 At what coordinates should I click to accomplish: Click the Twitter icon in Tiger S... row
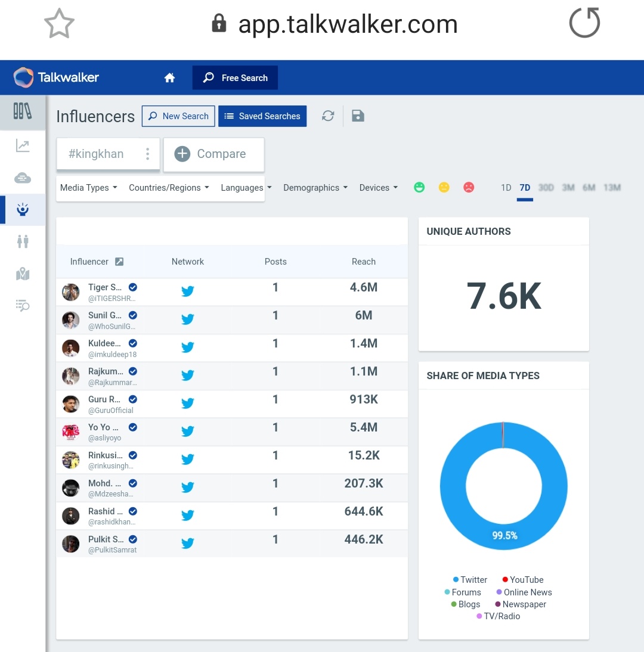point(188,291)
